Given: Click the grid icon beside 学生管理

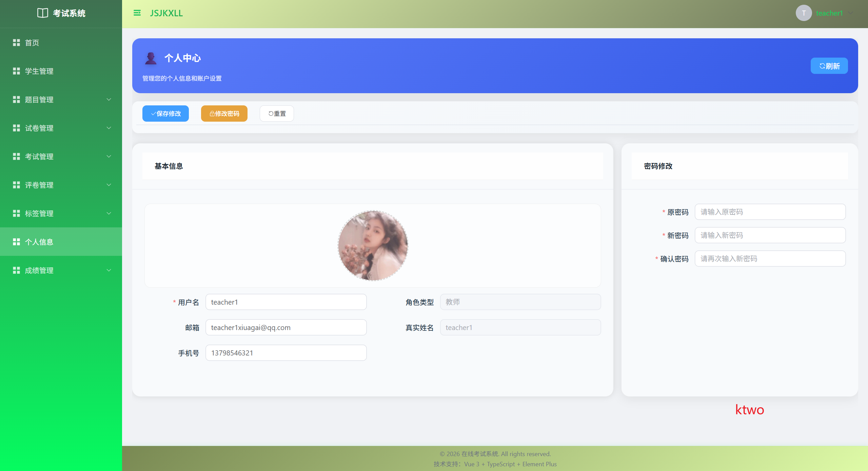Looking at the screenshot, I should tap(16, 71).
